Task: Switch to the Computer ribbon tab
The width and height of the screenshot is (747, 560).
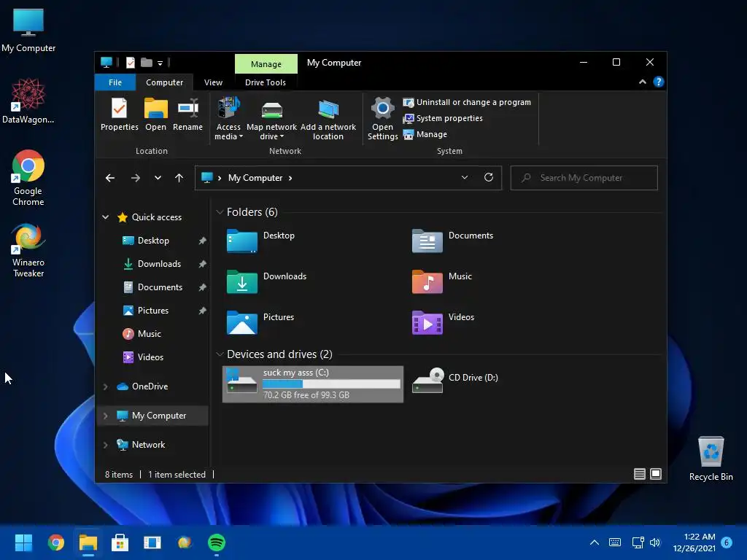Action: click(x=164, y=82)
